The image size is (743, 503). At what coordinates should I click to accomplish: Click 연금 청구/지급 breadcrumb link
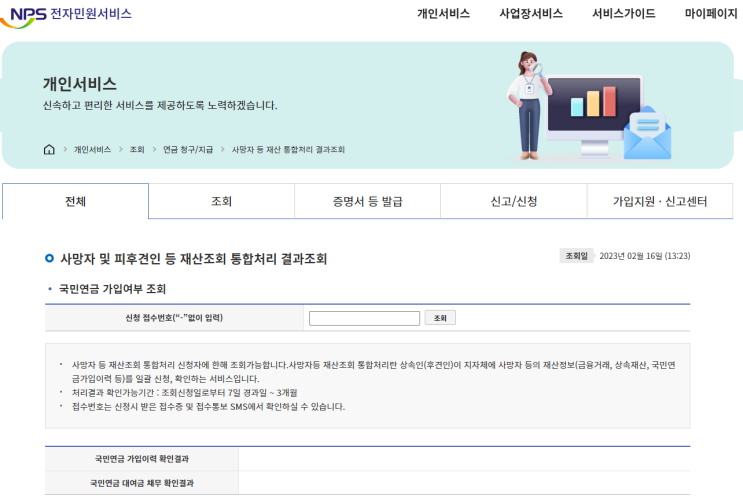pos(188,150)
